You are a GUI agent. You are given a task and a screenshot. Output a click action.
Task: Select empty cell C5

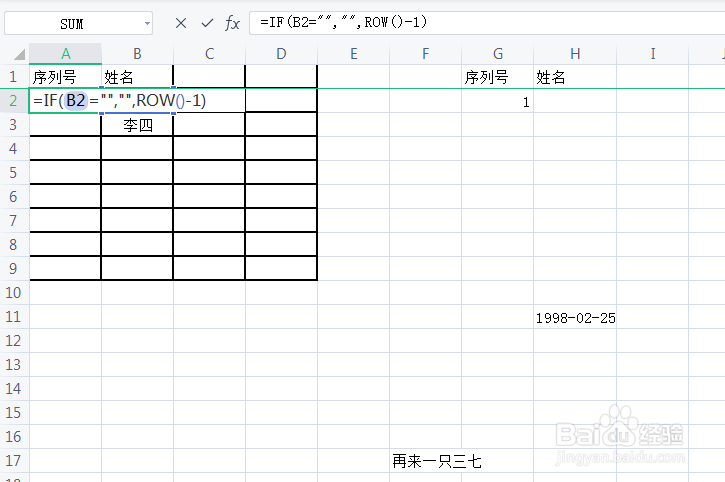(x=209, y=173)
